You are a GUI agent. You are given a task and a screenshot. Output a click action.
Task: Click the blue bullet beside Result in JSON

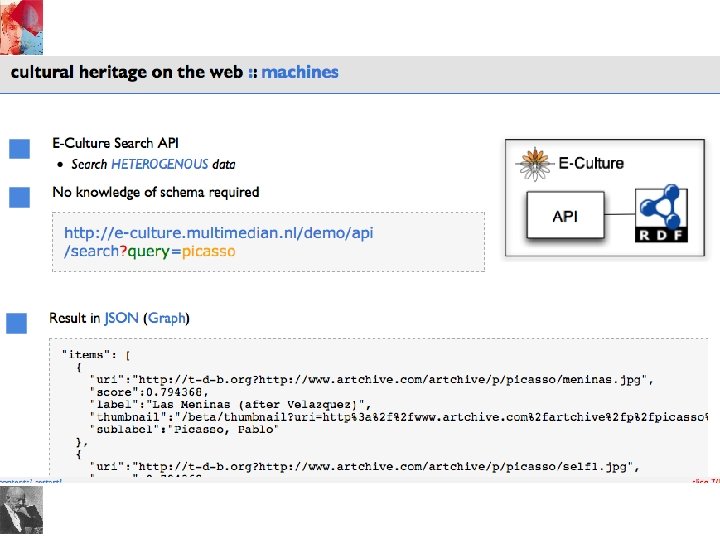(16, 323)
